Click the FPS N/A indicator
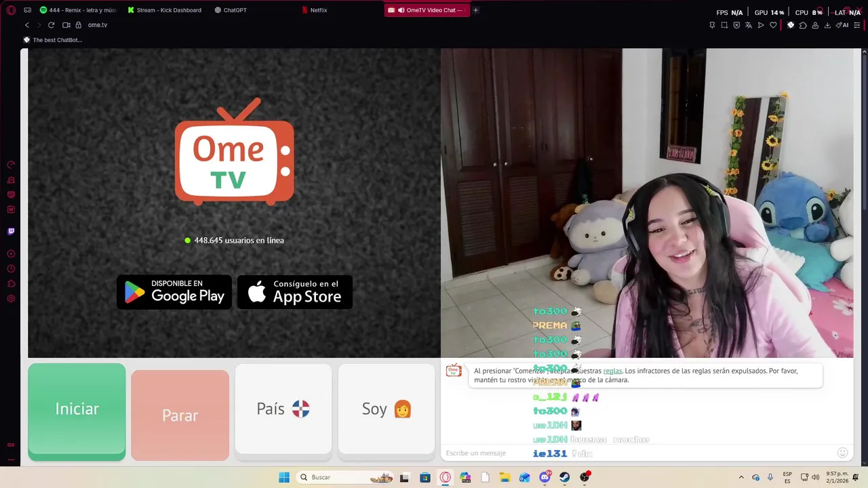The image size is (868, 488). tap(730, 12)
